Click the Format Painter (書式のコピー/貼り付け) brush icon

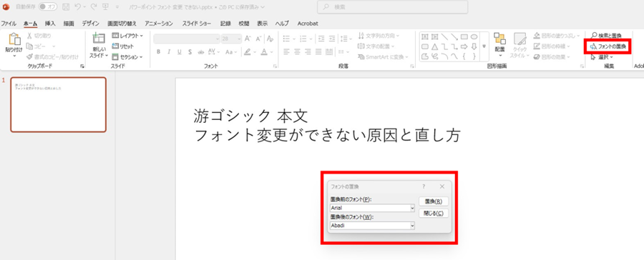click(x=29, y=56)
